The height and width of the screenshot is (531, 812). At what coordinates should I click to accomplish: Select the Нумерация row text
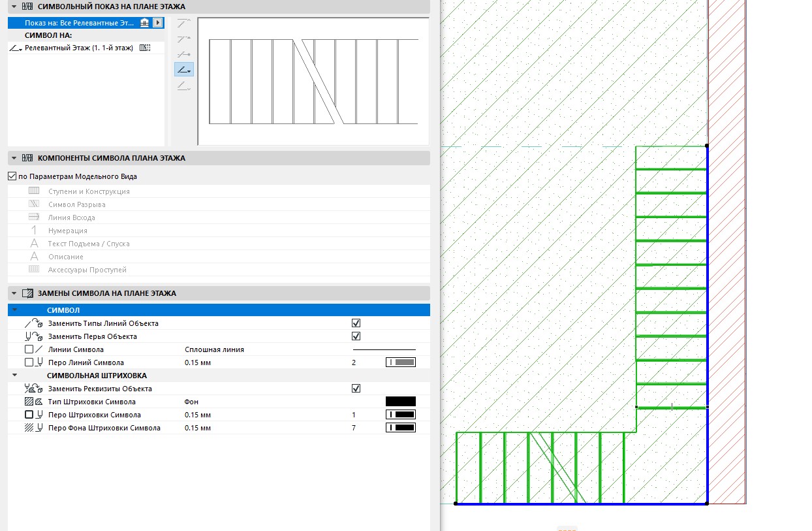tap(68, 231)
